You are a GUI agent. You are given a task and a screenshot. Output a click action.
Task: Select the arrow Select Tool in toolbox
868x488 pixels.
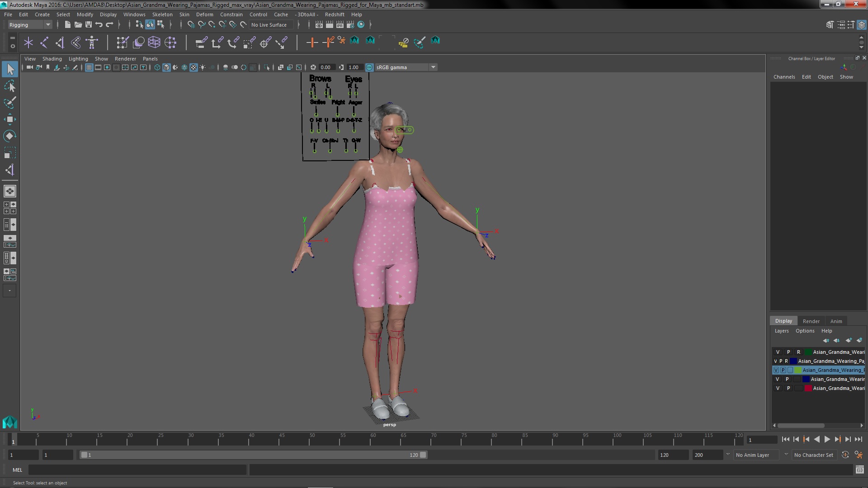[10, 69]
